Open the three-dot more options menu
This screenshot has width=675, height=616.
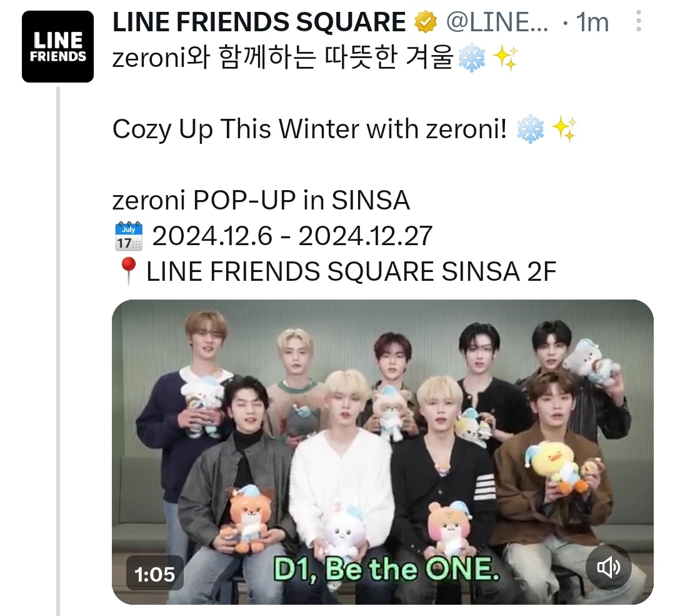638,21
